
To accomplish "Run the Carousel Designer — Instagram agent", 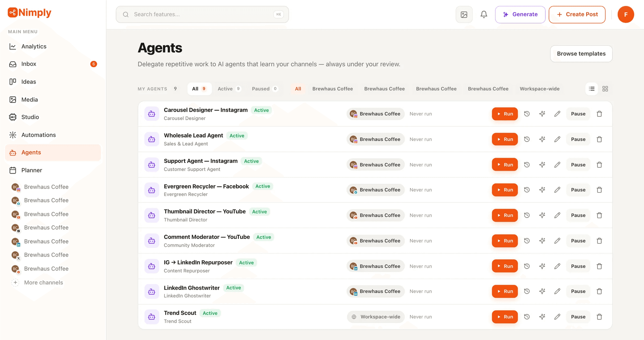I will tap(505, 114).
